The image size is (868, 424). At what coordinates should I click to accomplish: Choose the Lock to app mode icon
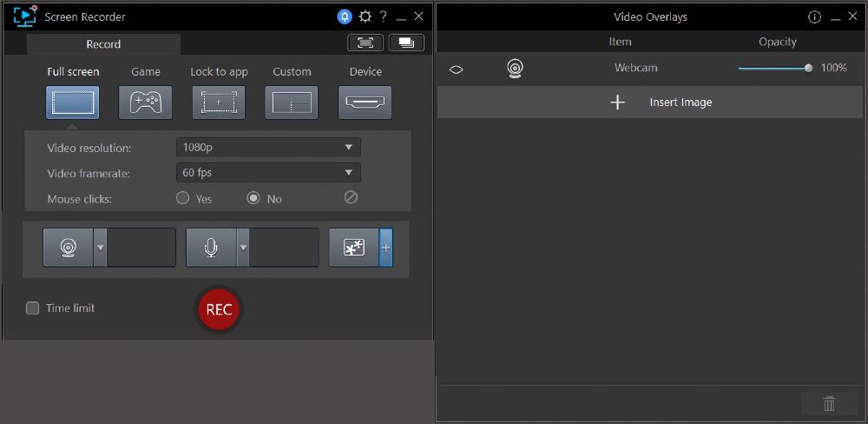coord(219,103)
